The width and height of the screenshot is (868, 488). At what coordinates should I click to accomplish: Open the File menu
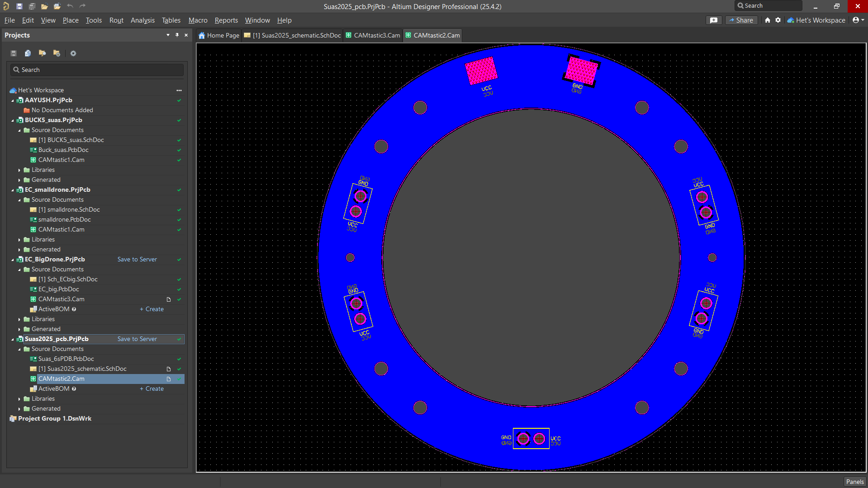click(x=9, y=20)
